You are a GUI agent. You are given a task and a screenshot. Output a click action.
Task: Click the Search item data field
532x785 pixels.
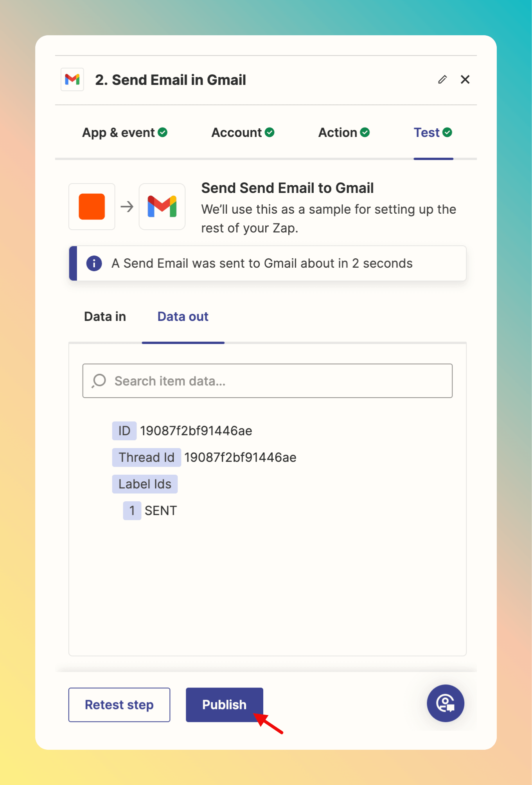pyautogui.click(x=268, y=381)
